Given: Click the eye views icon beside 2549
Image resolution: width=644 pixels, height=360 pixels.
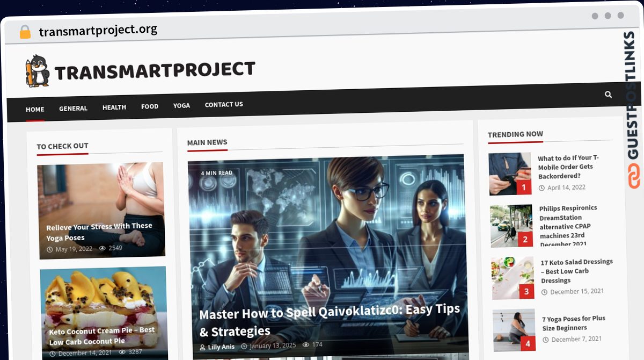Looking at the screenshot, I should pos(103,248).
